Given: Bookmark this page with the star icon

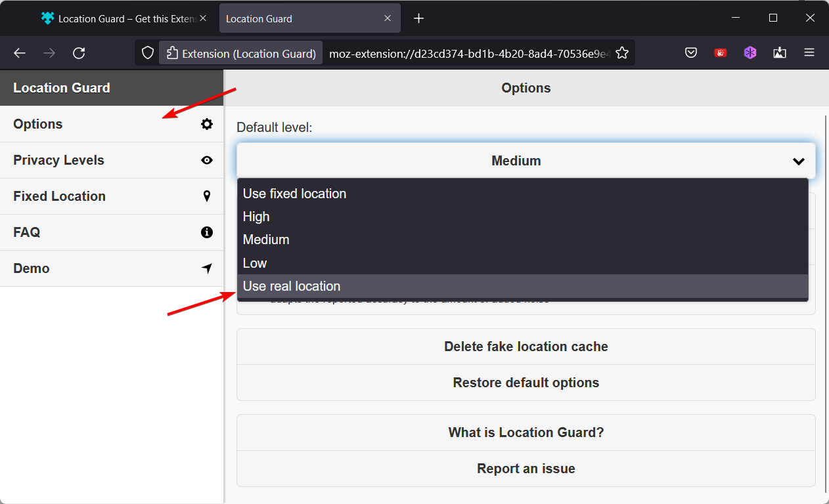Looking at the screenshot, I should click(621, 53).
